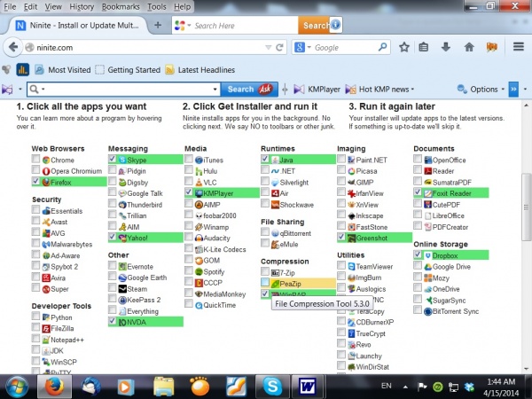Open the History menu
This screenshot has width=532, height=399.
tap(82, 6)
